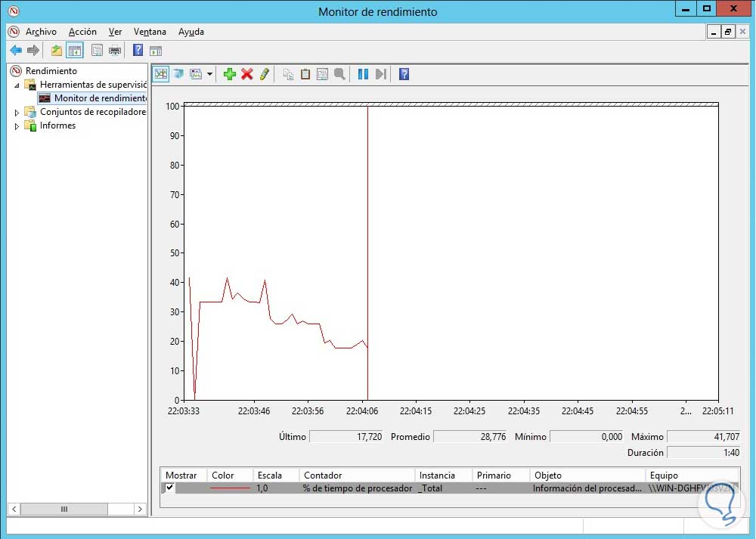Screen dimensions: 756x539
Task: Open the graph type dropdown arrow
Action: pyautogui.click(x=209, y=74)
